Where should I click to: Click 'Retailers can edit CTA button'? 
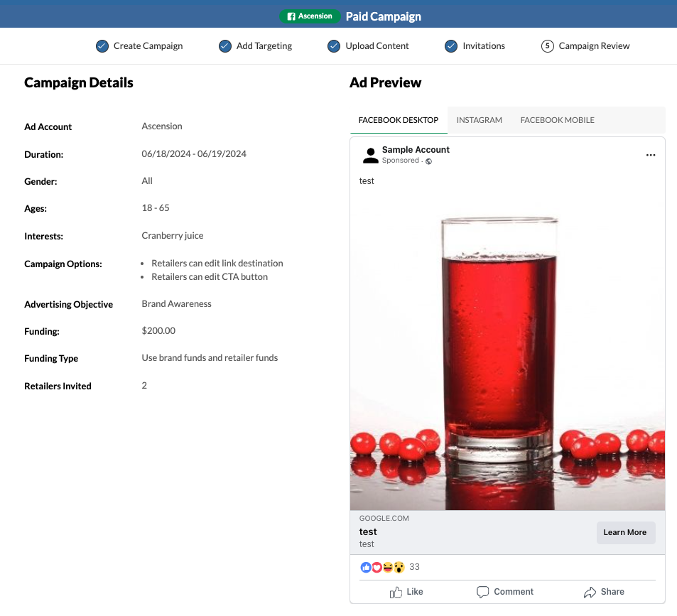210,276
